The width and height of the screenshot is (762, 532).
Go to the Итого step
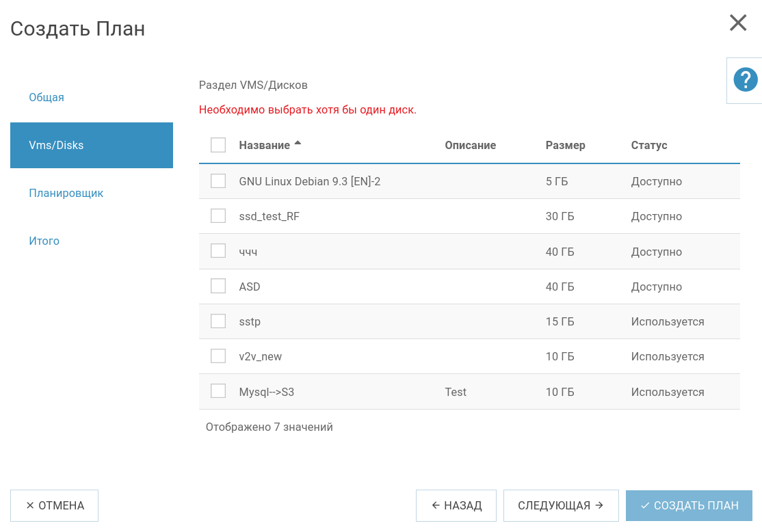point(44,241)
